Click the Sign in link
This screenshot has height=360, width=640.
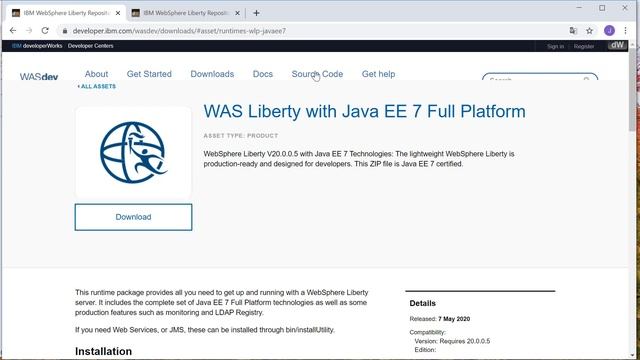(x=556, y=46)
